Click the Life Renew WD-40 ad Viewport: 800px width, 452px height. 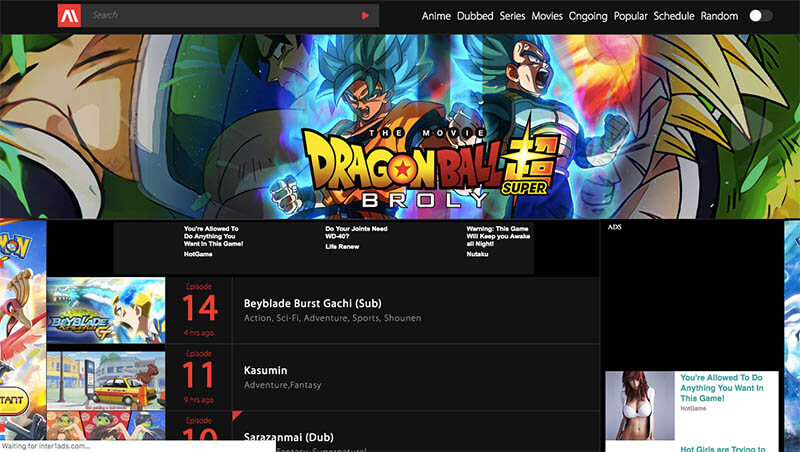[356, 238]
